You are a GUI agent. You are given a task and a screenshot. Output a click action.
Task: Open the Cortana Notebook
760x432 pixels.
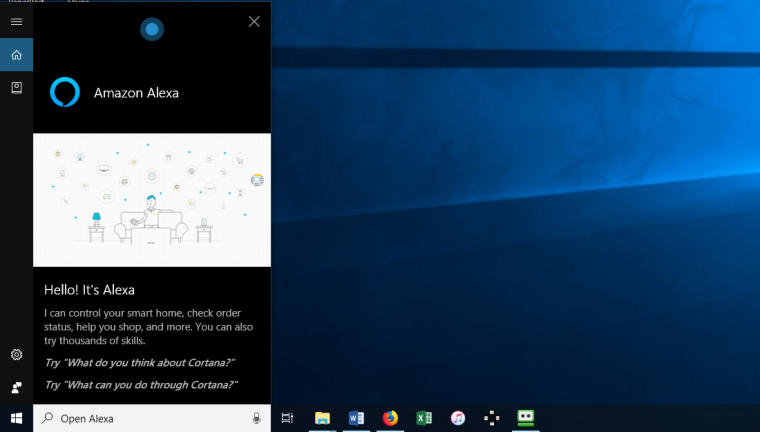click(16, 88)
